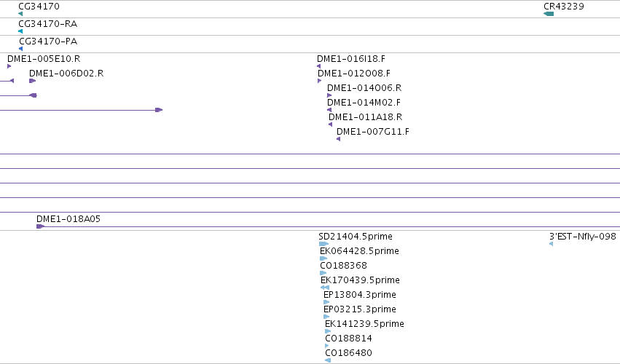The height and width of the screenshot is (364, 620).
Task: Select the 3'EST-Nfly-098 arrow glyph
Action: click(x=552, y=244)
